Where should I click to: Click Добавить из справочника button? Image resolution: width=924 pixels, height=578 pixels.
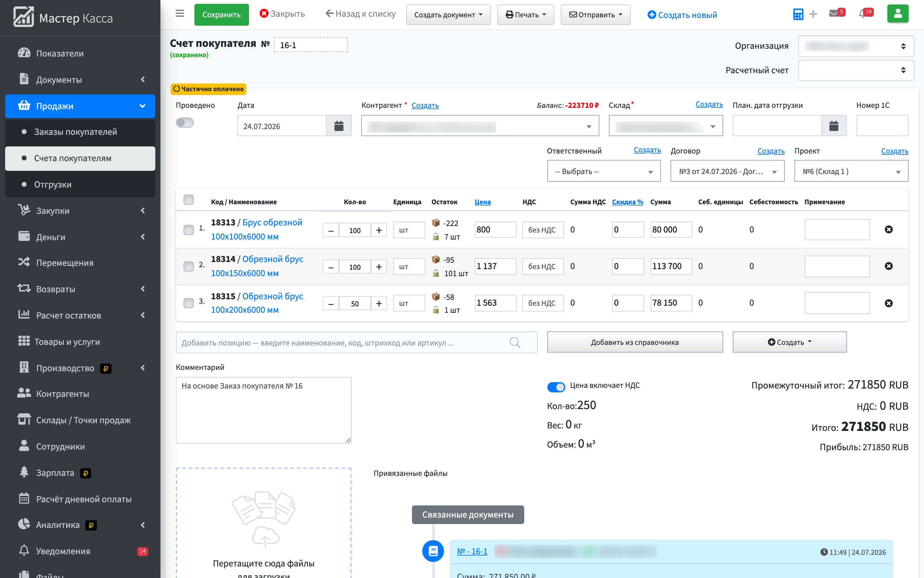click(635, 342)
